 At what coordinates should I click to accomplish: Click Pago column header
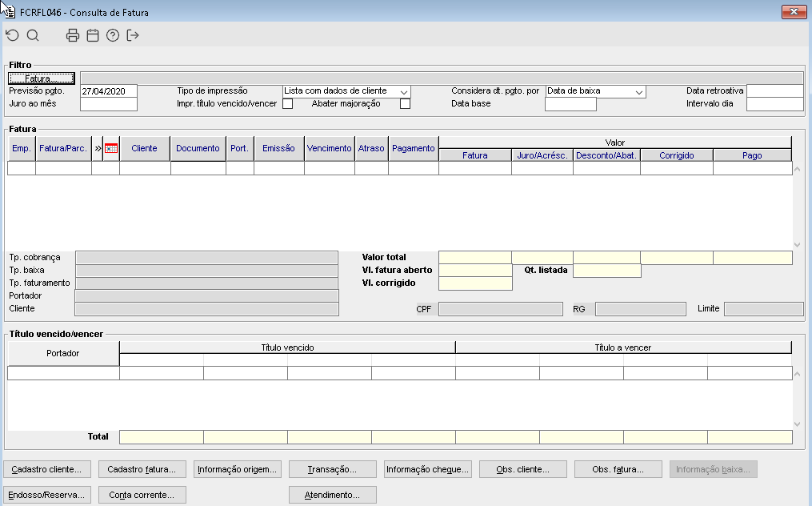[752, 155]
